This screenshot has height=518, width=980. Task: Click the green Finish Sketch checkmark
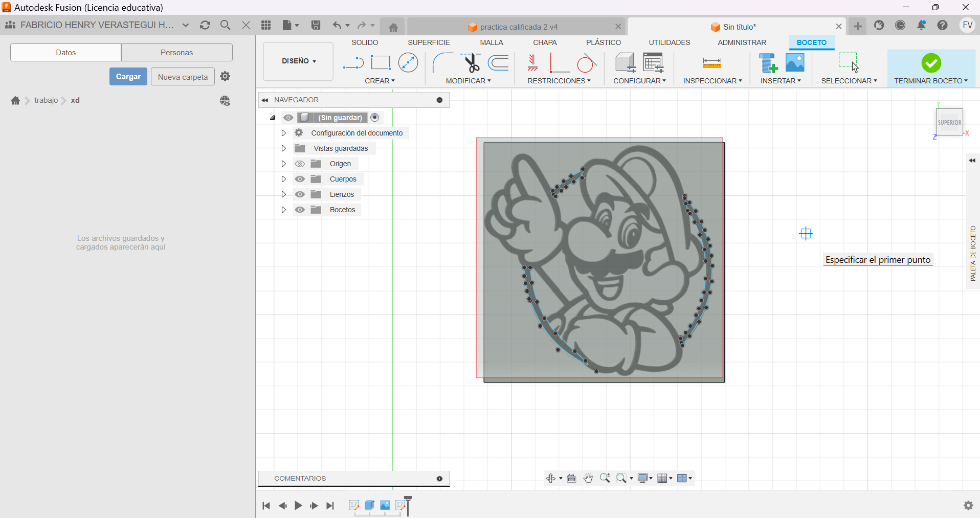(931, 63)
